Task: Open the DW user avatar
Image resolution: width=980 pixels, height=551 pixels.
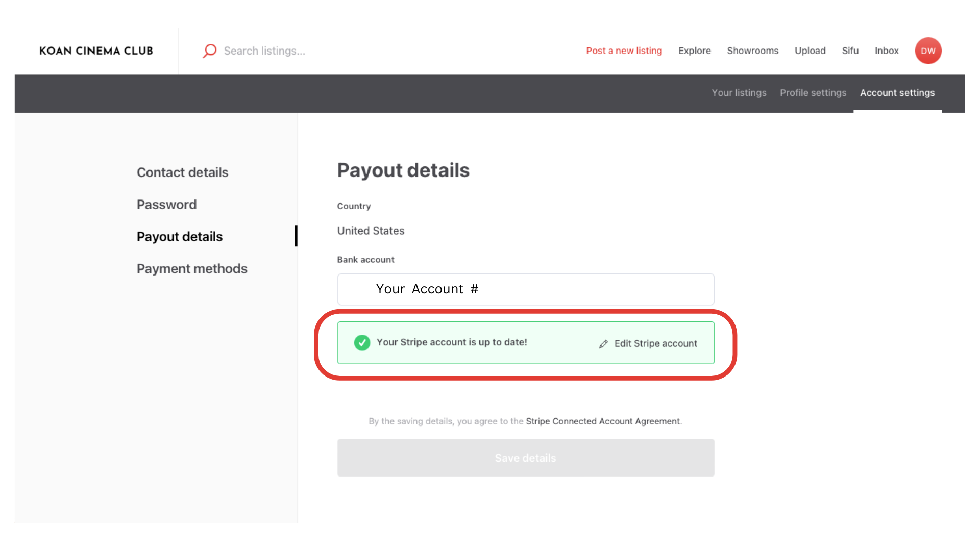Action: (x=928, y=51)
